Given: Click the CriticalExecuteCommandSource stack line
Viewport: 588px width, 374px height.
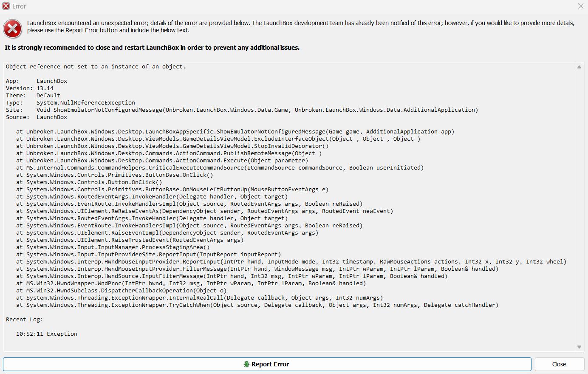Looking at the screenshot, I should point(220,168).
